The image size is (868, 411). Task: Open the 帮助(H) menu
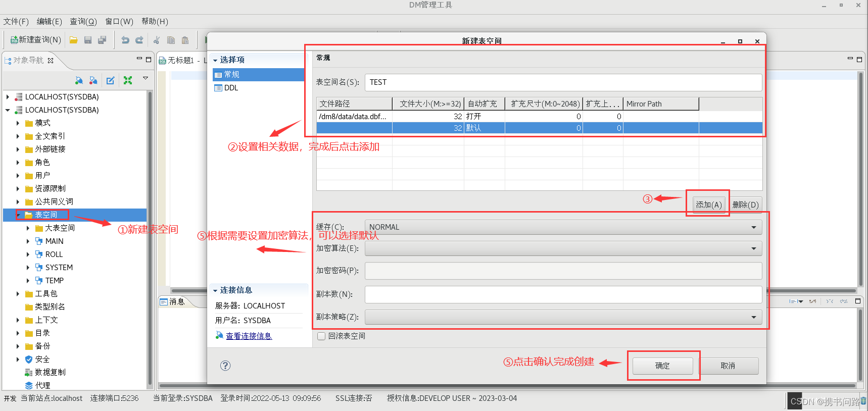point(155,21)
